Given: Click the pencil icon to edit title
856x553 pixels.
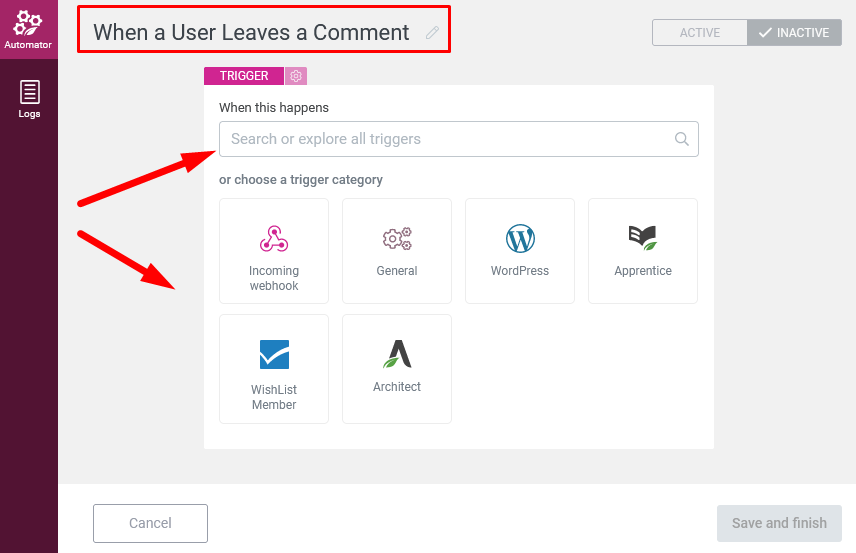Looking at the screenshot, I should coord(432,33).
